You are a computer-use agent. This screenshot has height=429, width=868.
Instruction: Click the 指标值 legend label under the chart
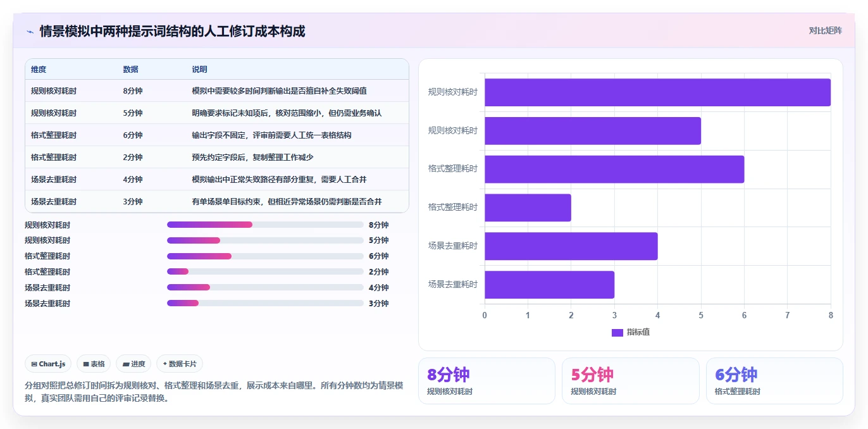coord(638,333)
